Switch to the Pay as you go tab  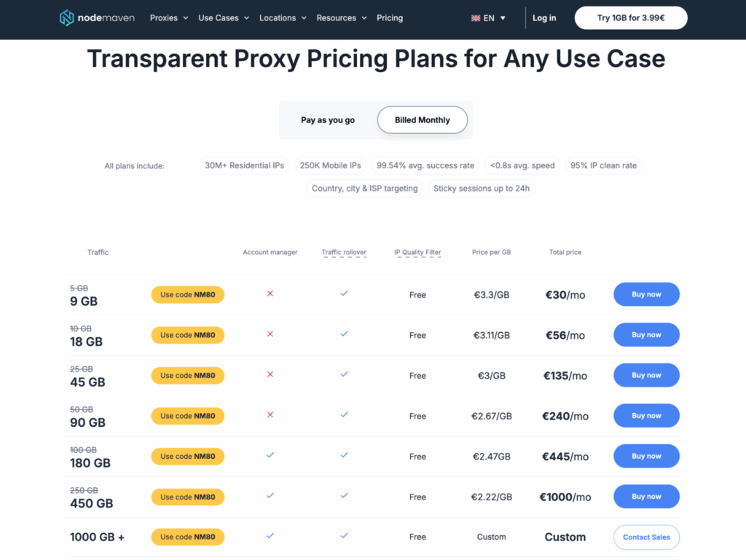point(328,119)
